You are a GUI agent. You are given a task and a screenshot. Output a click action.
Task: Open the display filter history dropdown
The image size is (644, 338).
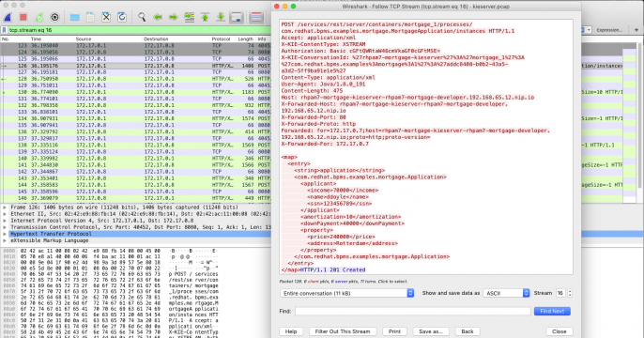pyautogui.click(x=589, y=30)
